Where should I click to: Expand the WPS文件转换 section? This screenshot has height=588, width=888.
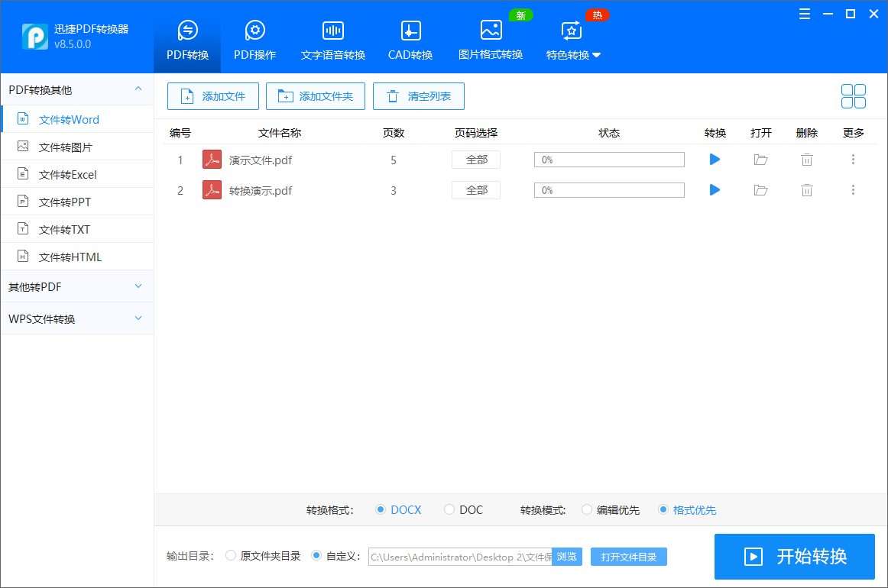pos(138,318)
